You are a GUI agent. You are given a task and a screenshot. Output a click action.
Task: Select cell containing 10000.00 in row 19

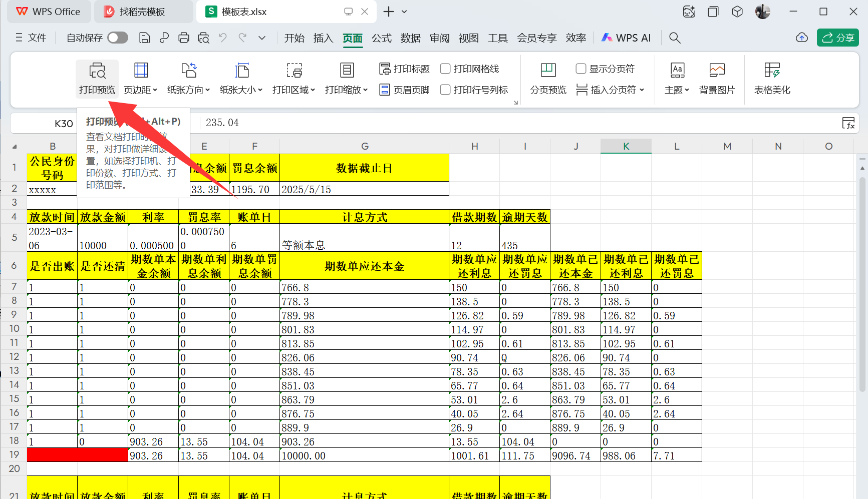pos(365,455)
